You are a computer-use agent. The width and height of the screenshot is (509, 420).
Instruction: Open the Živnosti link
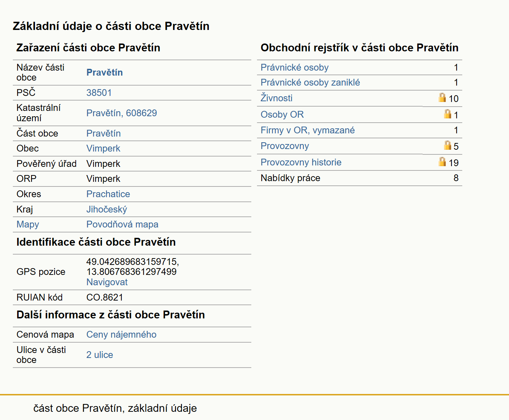tap(276, 98)
